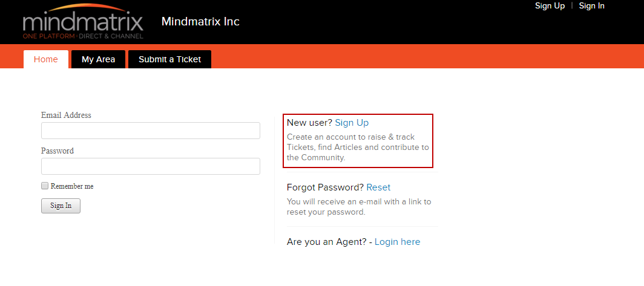This screenshot has width=644, height=286.
Task: Open the Home tab
Action: coord(46,59)
